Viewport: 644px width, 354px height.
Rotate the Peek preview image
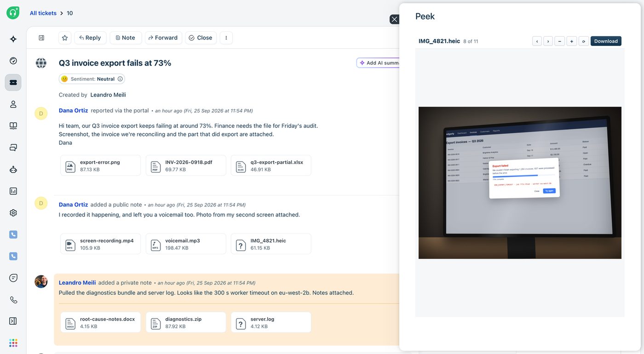pos(584,41)
